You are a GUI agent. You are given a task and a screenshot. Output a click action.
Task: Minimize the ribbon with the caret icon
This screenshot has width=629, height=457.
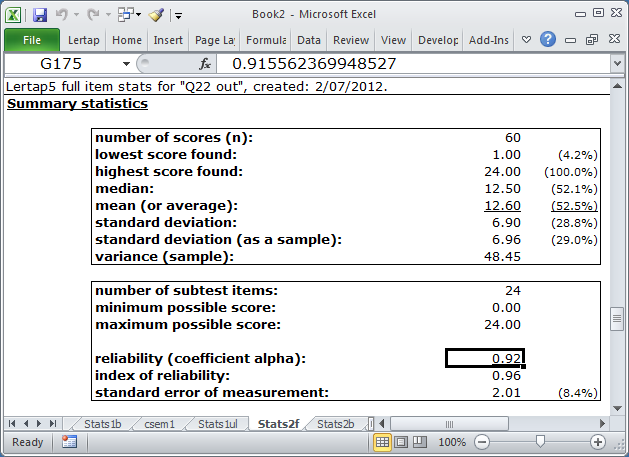tap(528, 40)
